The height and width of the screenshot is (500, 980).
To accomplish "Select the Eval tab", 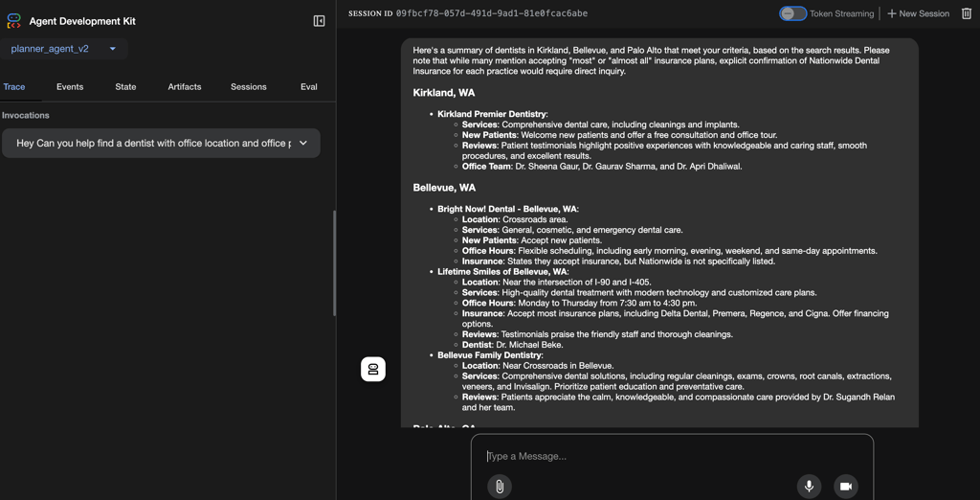I will pos(309,87).
